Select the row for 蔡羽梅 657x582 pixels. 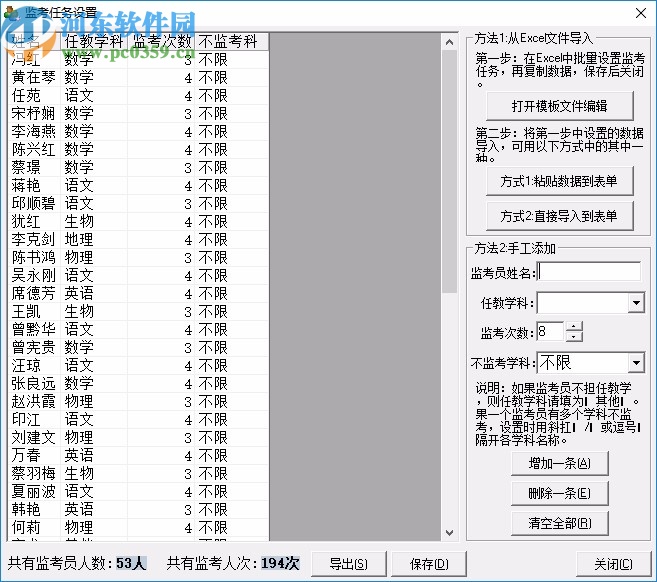coord(138,474)
